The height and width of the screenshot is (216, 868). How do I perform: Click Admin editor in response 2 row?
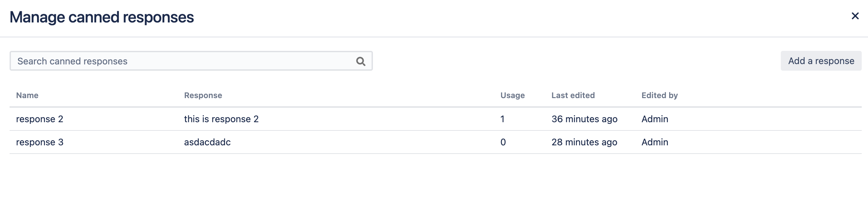coord(654,119)
